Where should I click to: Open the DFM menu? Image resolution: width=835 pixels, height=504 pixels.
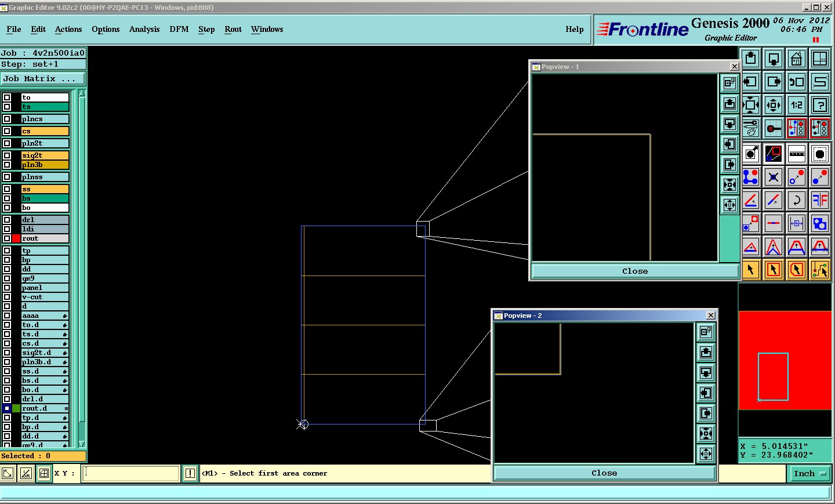179,29
